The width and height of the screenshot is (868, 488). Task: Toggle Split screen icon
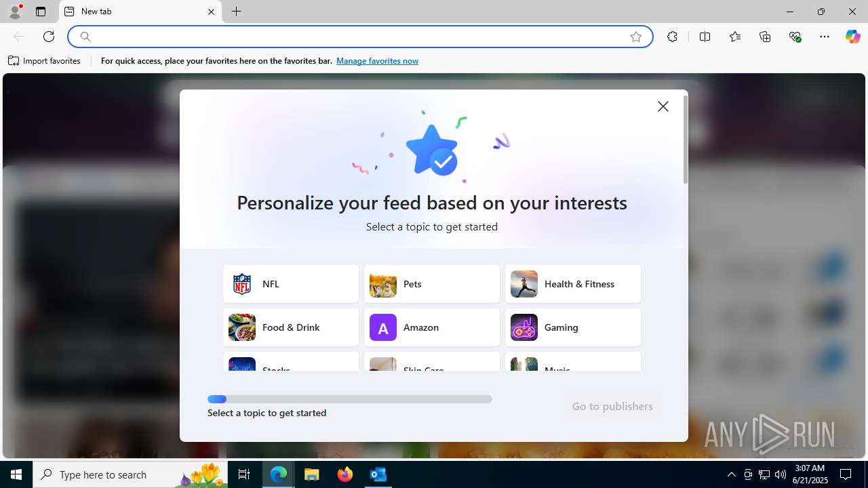tap(705, 37)
